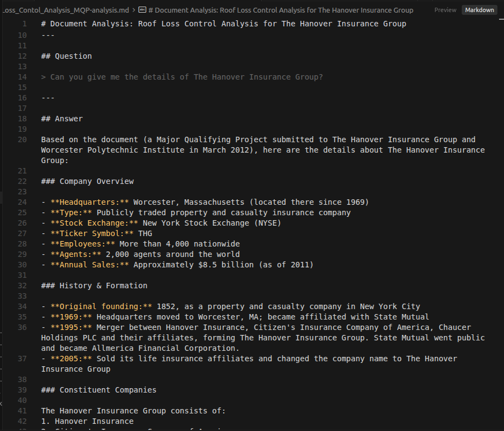This screenshot has height=431, width=504.
Task: Click the '**Ticker Symbol:**' label
Action: point(92,233)
